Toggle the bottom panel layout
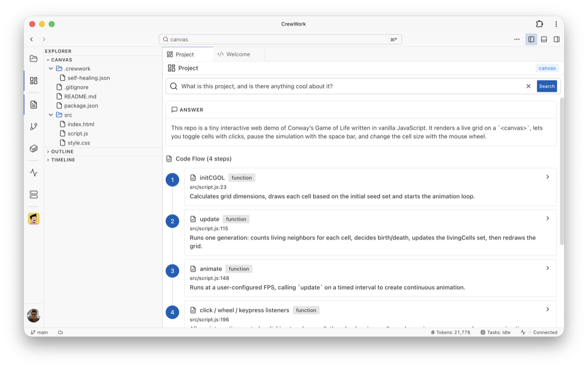This screenshot has width=588, height=368. [544, 39]
